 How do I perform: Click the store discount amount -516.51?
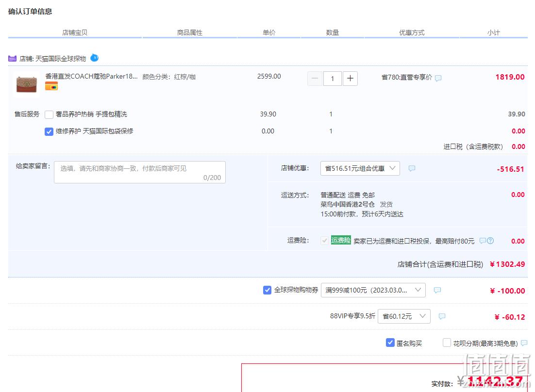[x=510, y=169]
